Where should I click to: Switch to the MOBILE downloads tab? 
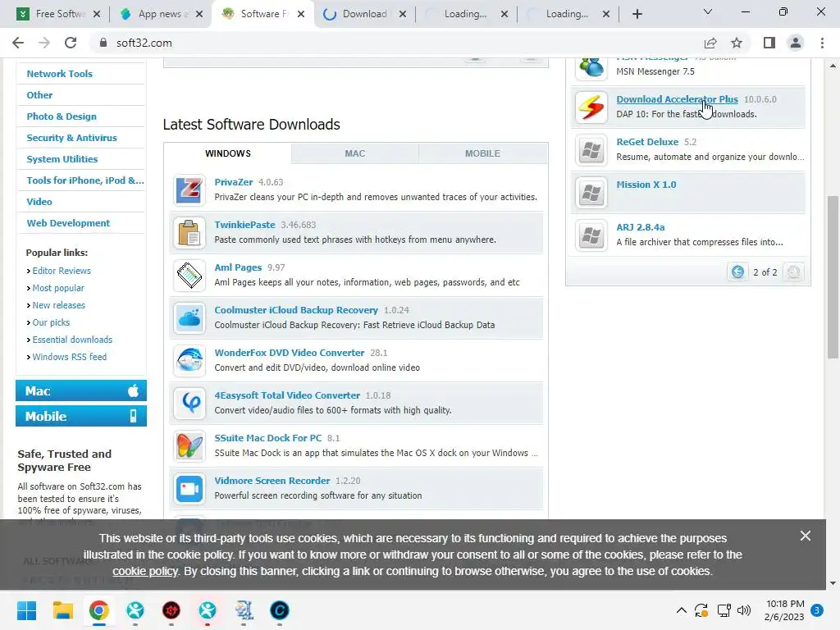[482, 153]
